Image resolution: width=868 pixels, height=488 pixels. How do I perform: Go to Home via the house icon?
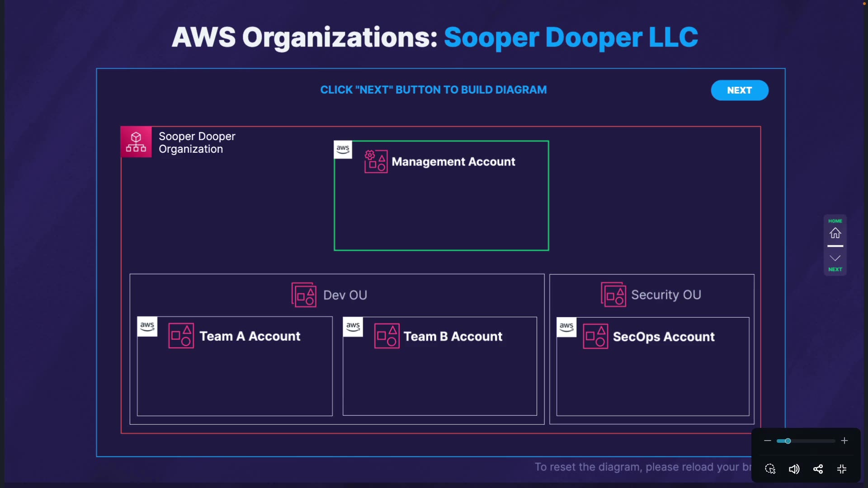coord(835,233)
